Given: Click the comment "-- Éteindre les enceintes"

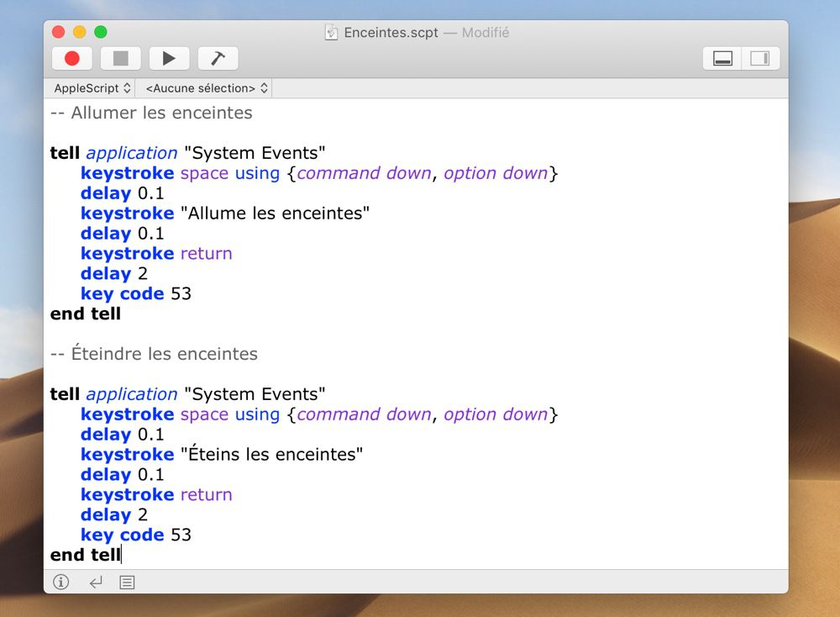Looking at the screenshot, I should click(154, 353).
